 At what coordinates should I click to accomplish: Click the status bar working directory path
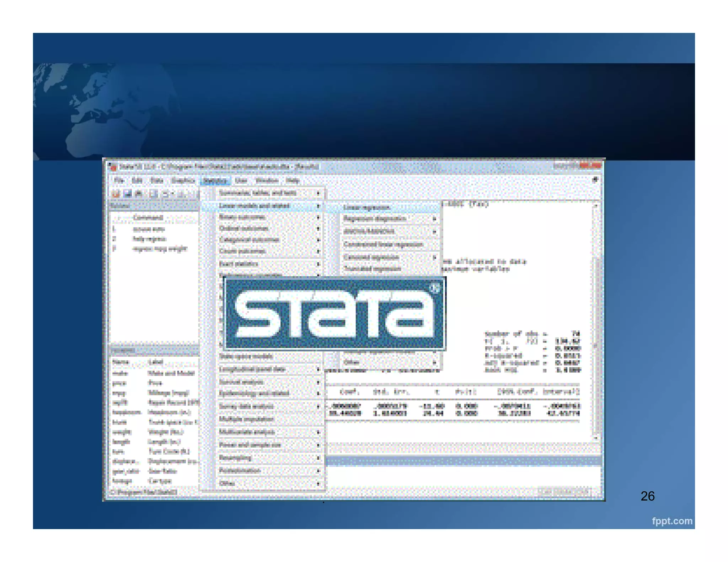[x=144, y=492]
